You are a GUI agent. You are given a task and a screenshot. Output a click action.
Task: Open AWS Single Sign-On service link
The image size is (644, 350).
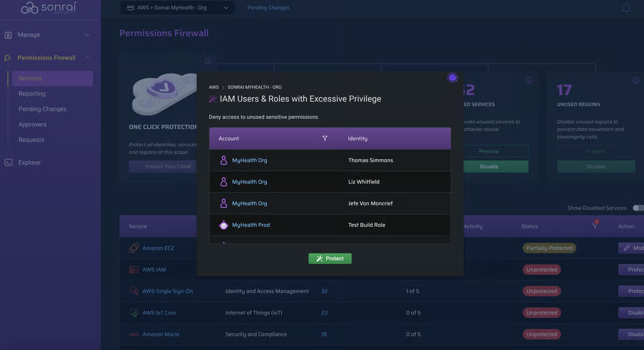pos(167,291)
